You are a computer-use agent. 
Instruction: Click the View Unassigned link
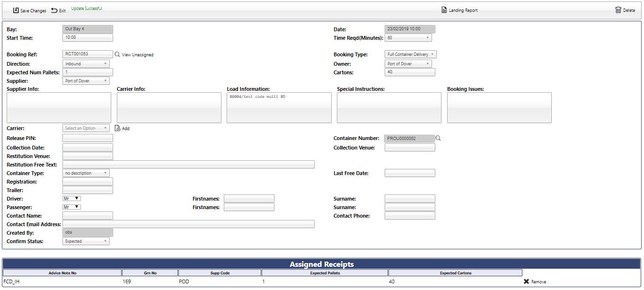(x=138, y=55)
